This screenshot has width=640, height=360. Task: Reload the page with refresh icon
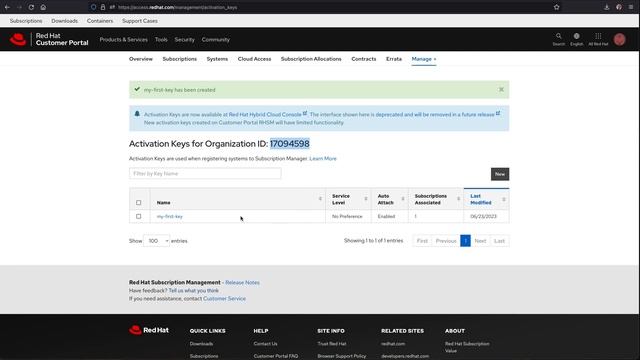click(31, 7)
